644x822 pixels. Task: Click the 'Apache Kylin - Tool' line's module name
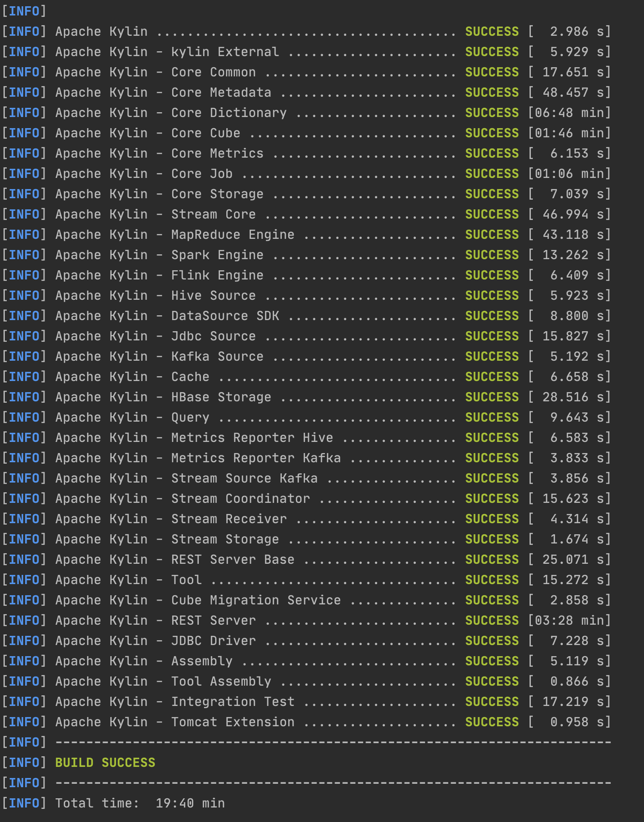point(186,580)
